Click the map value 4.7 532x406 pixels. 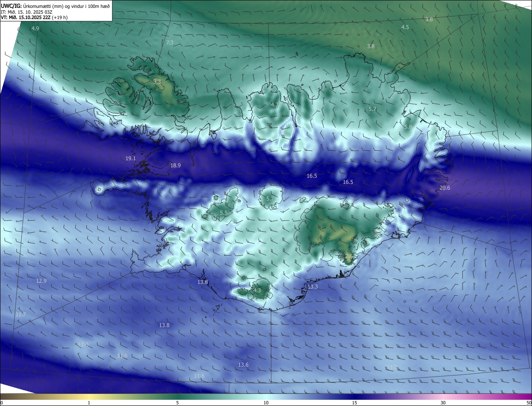pyautogui.click(x=274, y=105)
